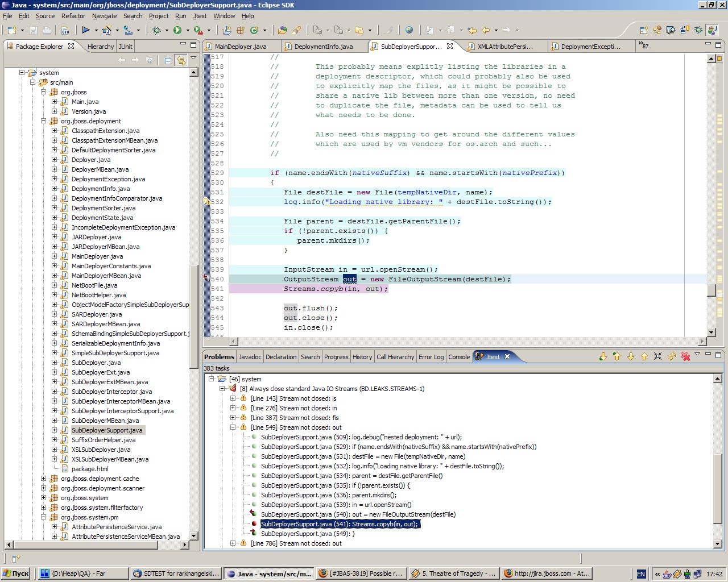Click the New Java Class toolbar icon
This screenshot has height=582, width=728.
pos(254,30)
